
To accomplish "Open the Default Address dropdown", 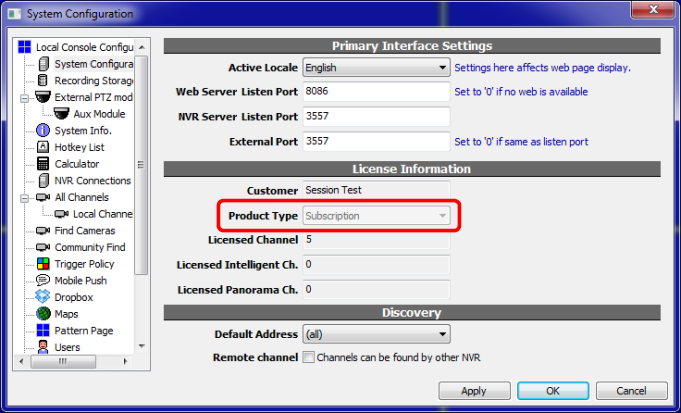I will (x=376, y=334).
